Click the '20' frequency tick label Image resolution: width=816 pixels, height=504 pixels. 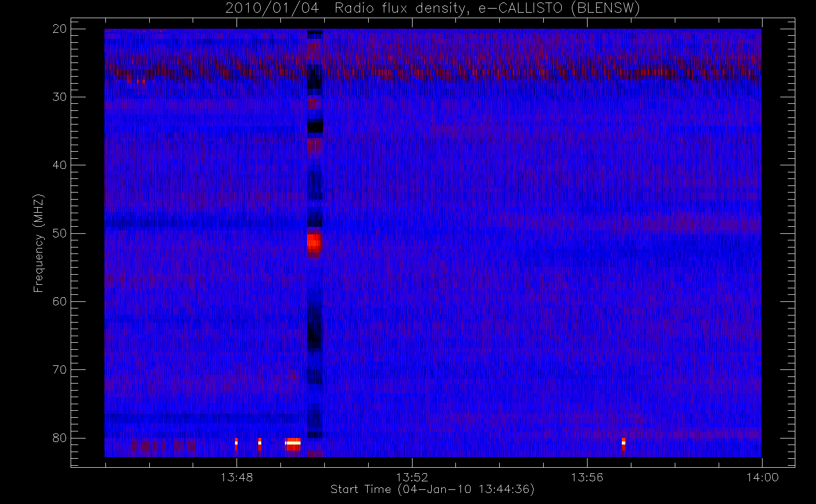coord(60,29)
